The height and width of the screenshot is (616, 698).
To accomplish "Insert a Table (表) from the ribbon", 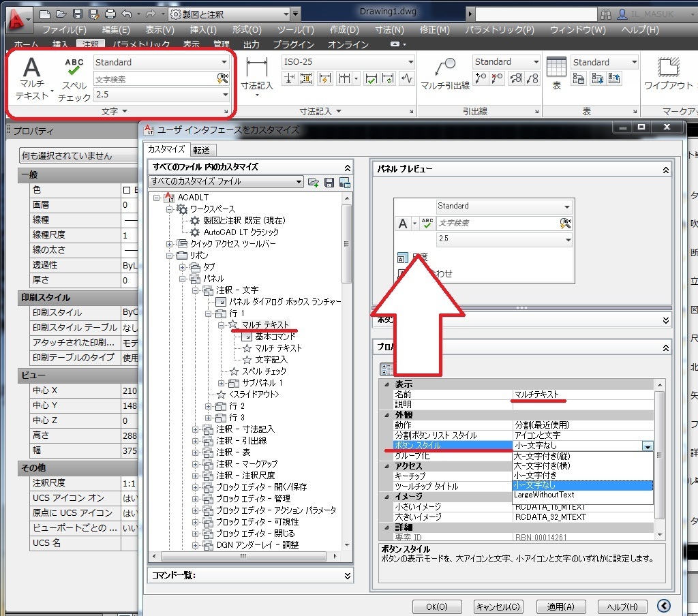I will (x=556, y=74).
